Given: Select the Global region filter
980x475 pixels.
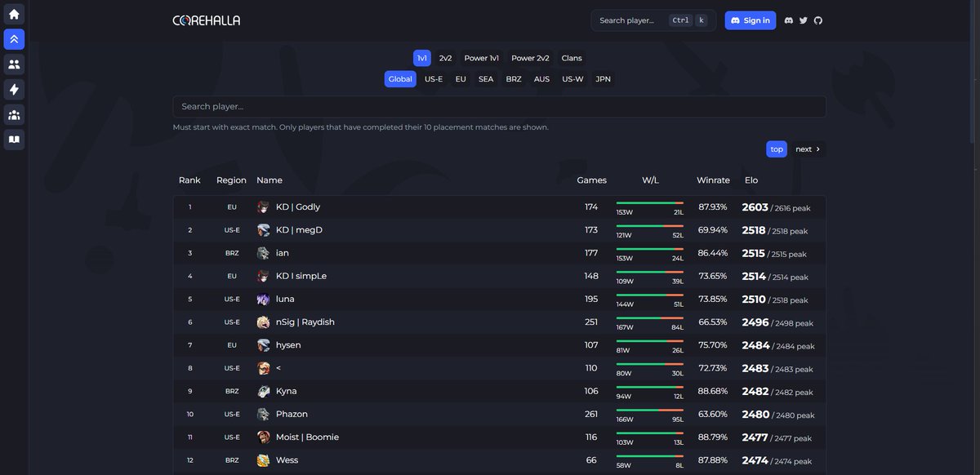Looking at the screenshot, I should (x=400, y=79).
